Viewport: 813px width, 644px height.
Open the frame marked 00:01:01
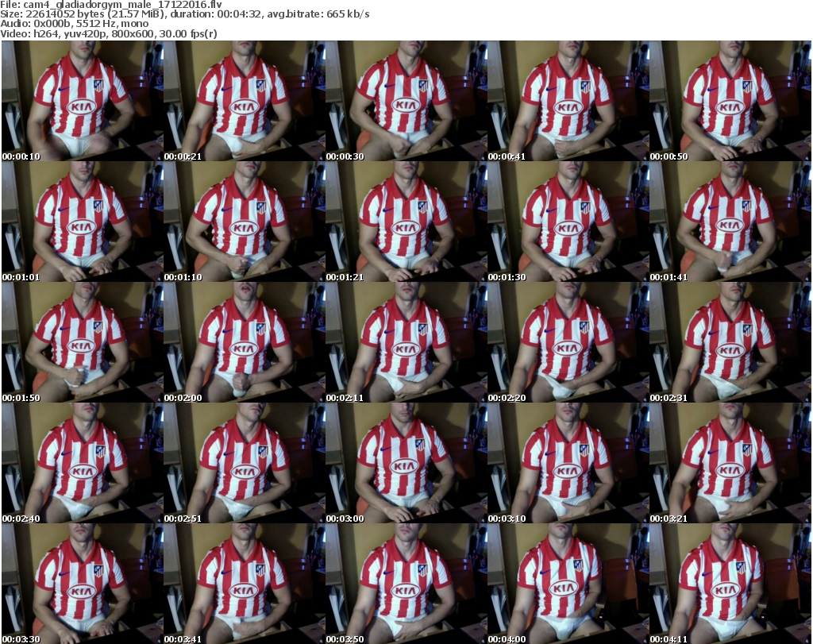[82, 222]
